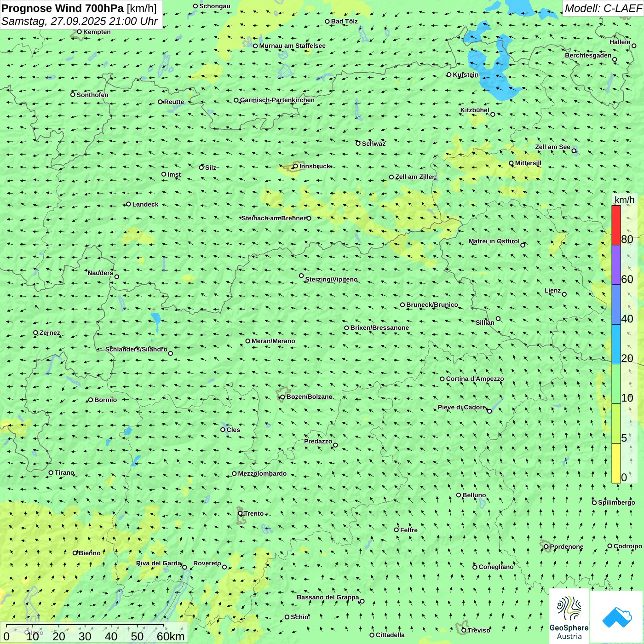Viewport: 644px width, 644px height.
Task: Click the 'Codroipo' label
Action: point(628,546)
